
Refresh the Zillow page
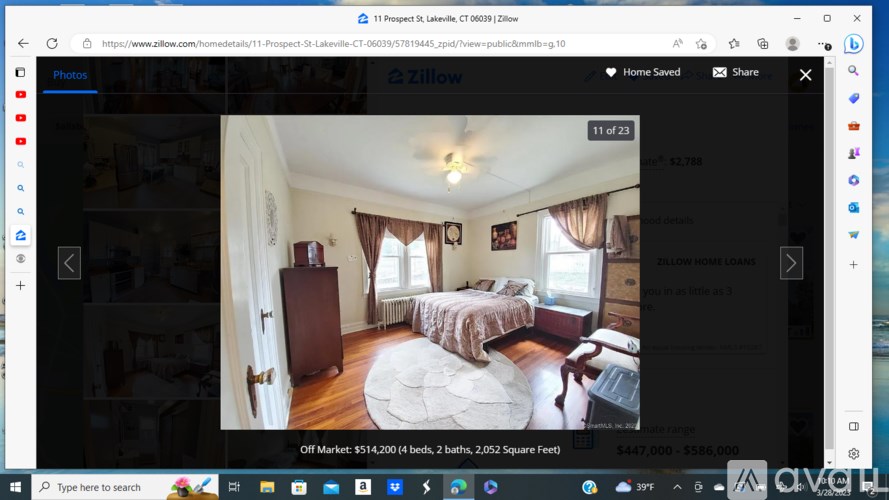tap(52, 44)
